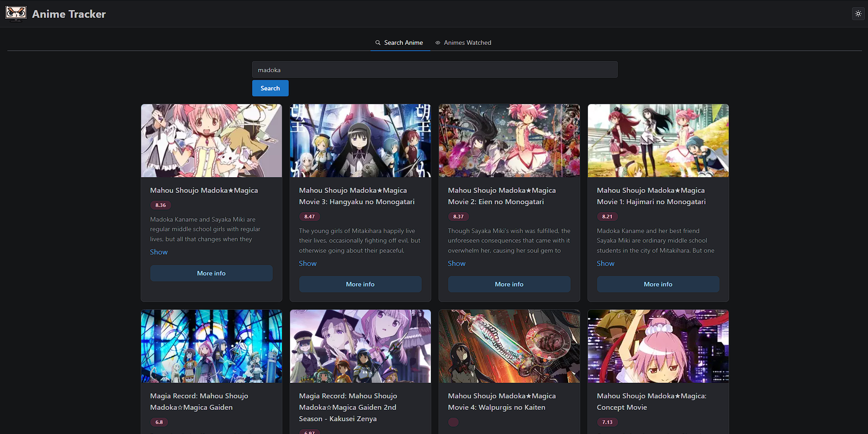Open Magia Record Gaiden 2nd Season cover image
The height and width of the screenshot is (434, 868).
click(360, 346)
